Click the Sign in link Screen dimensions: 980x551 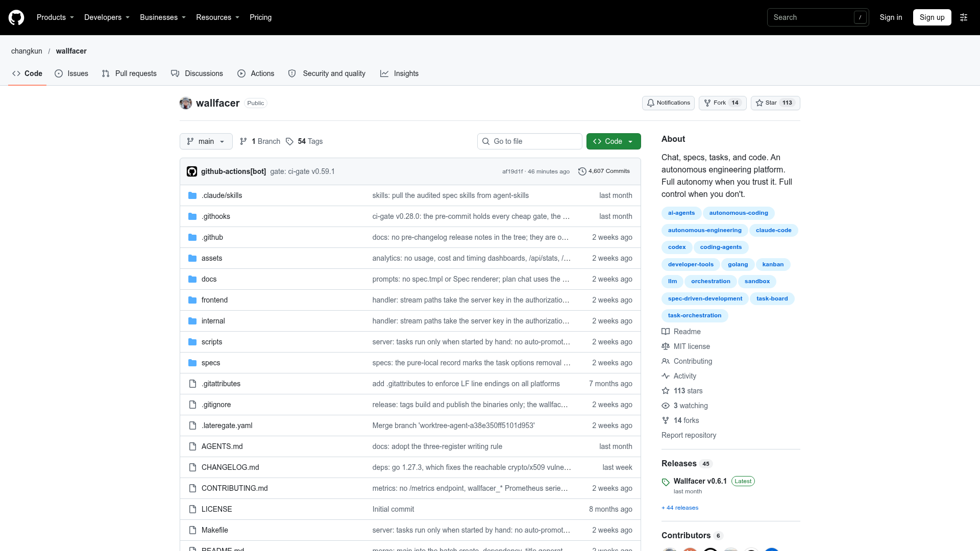(x=891, y=17)
